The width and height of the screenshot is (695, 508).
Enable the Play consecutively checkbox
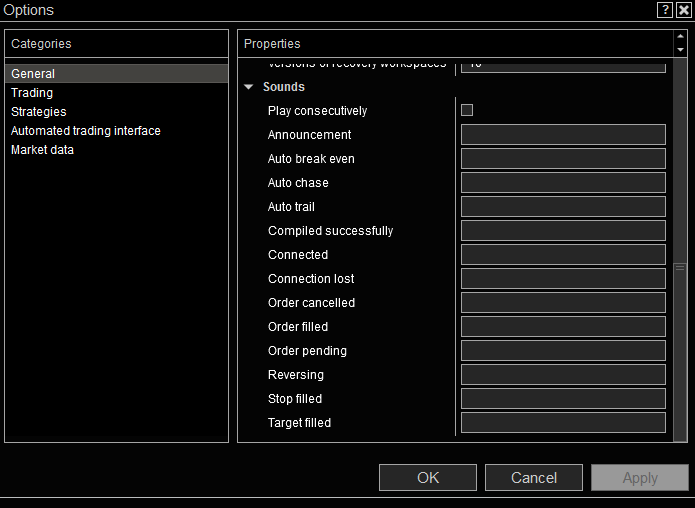(467, 111)
